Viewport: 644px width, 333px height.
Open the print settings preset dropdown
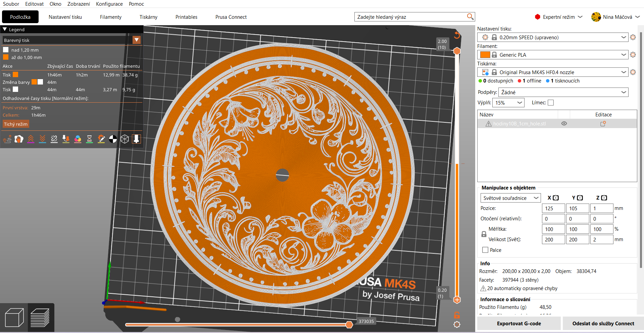click(624, 37)
